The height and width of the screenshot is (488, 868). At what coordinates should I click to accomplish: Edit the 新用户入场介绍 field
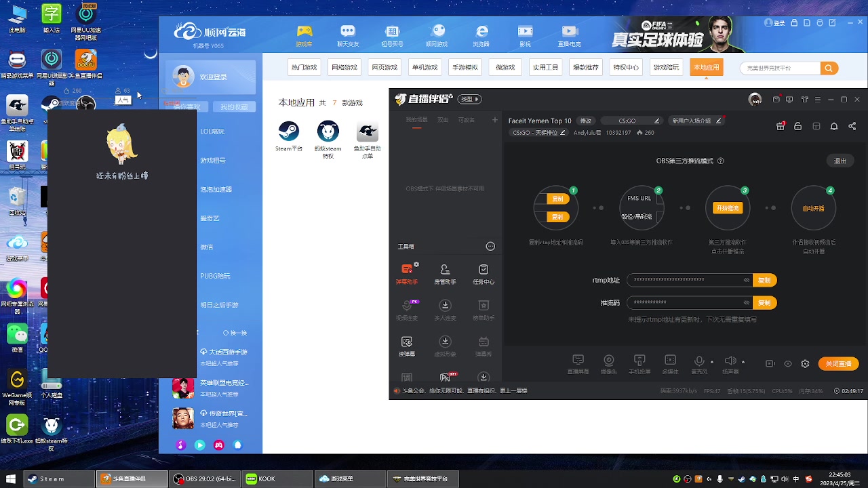click(696, 121)
